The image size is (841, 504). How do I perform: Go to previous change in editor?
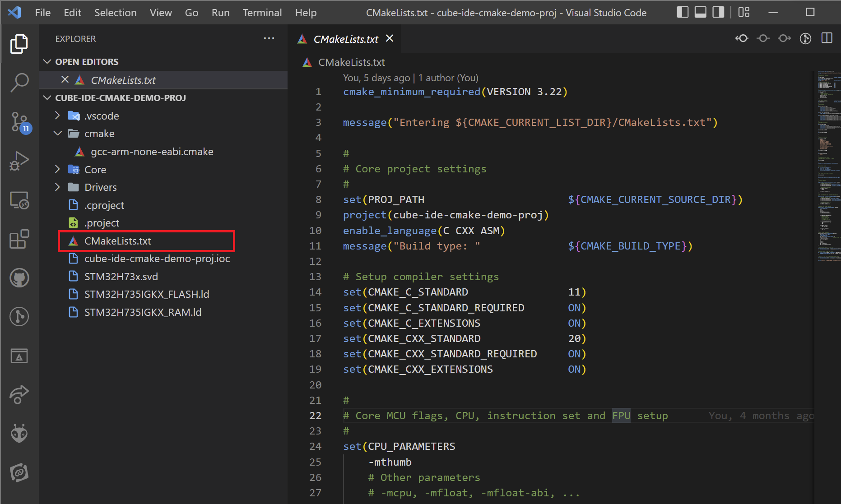click(x=742, y=39)
